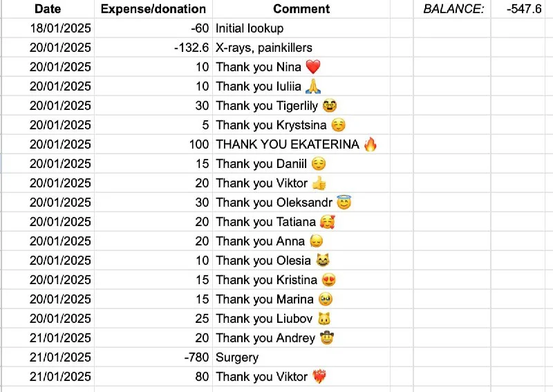Click the Comment column header
This screenshot has height=392, width=553.
(x=301, y=9)
